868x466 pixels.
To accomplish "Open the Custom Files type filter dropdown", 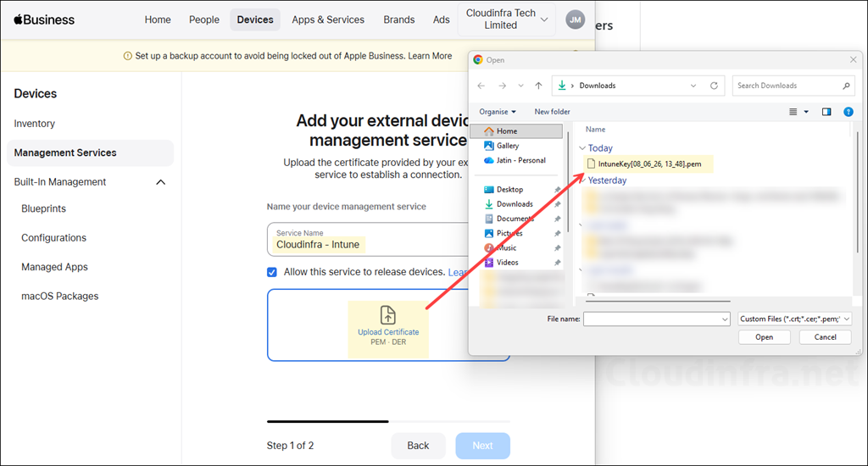I will point(794,319).
